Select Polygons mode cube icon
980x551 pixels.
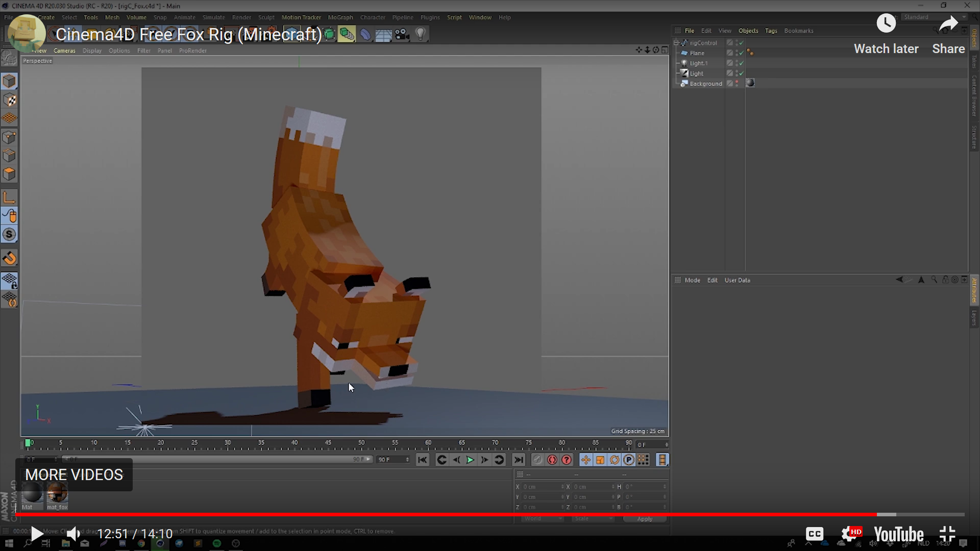(x=9, y=174)
